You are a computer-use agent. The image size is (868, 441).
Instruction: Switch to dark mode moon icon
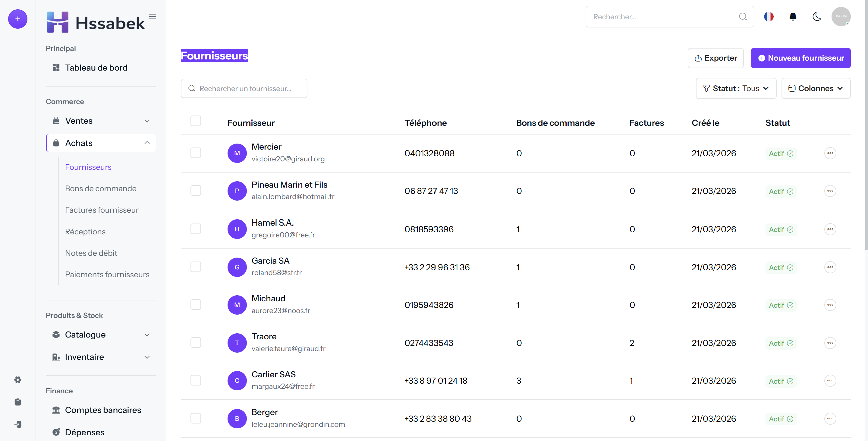(x=817, y=17)
